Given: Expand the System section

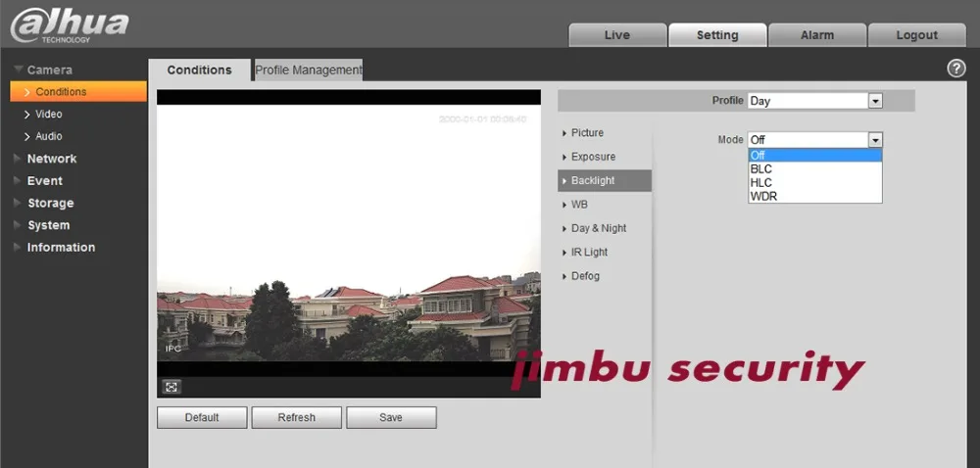Looking at the screenshot, I should 48,225.
